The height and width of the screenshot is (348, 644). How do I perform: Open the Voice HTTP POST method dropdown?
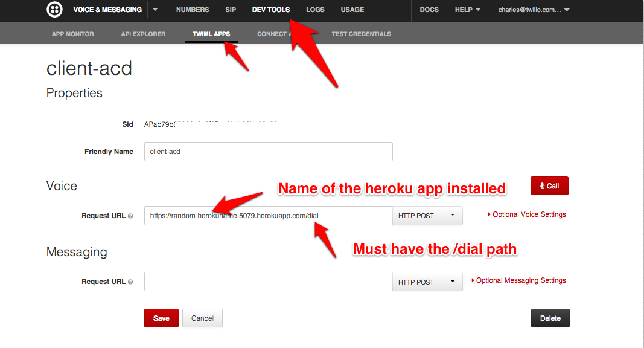427,216
